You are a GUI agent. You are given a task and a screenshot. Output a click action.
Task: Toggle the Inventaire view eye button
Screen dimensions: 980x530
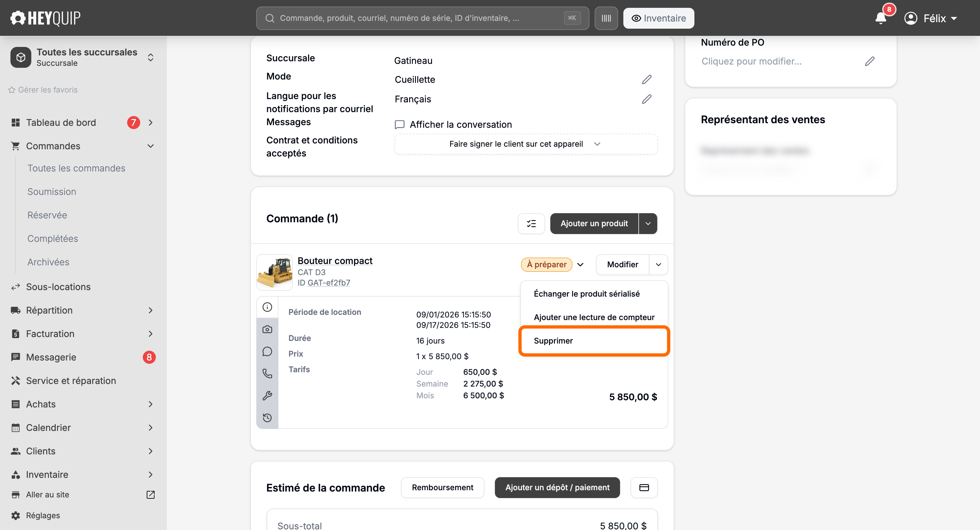tap(659, 18)
